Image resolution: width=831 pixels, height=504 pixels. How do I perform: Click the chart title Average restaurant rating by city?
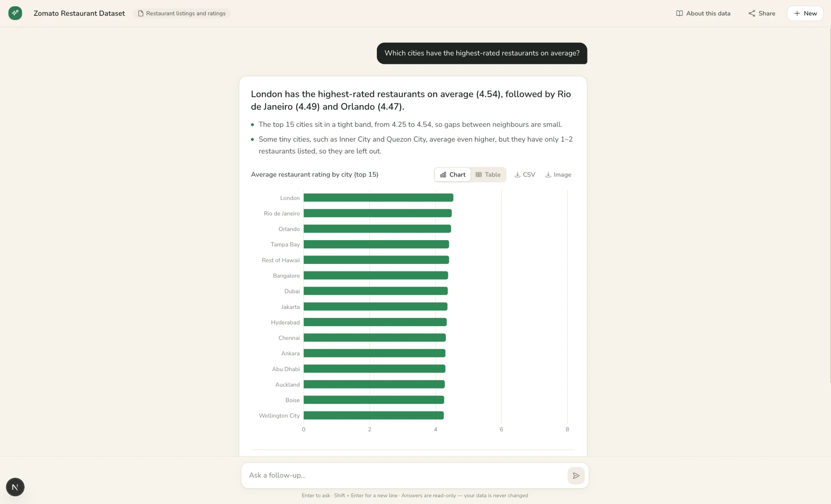(x=315, y=175)
